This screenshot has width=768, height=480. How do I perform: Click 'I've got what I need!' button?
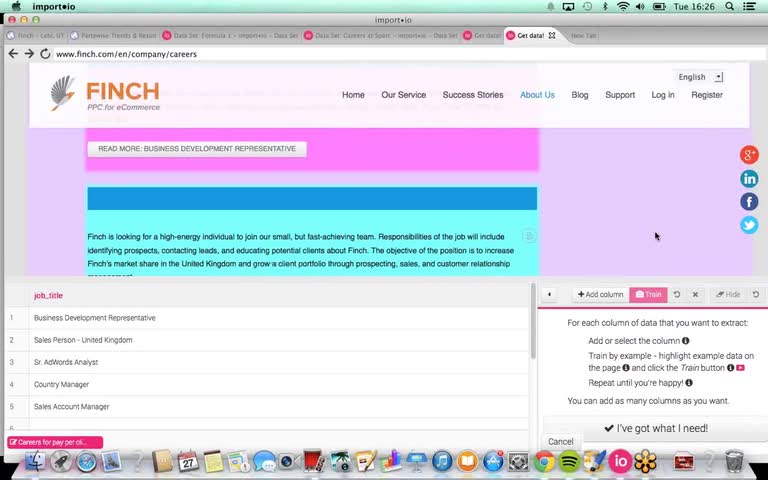click(655, 428)
